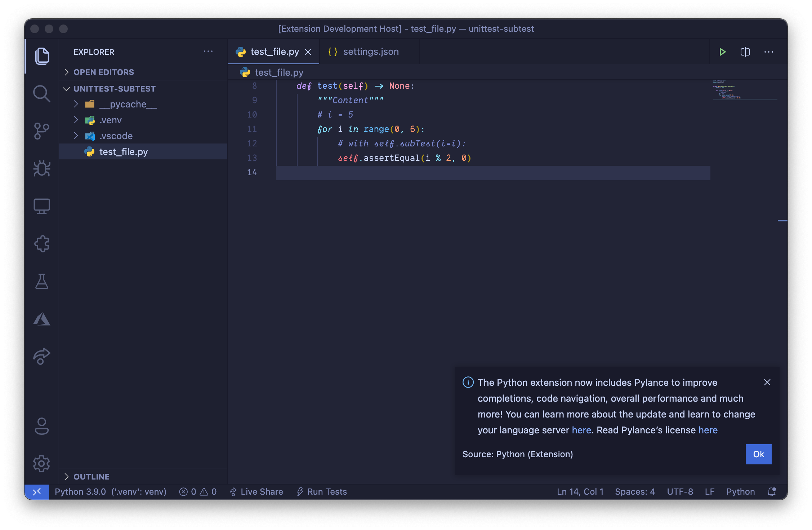812x530 pixels.
Task: Open the Manage gear menu
Action: (42, 464)
